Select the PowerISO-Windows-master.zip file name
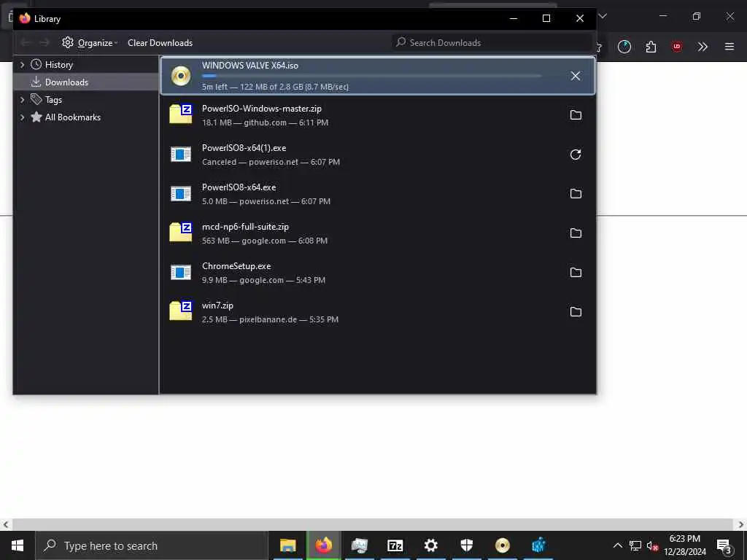The image size is (747, 560). [262, 109]
